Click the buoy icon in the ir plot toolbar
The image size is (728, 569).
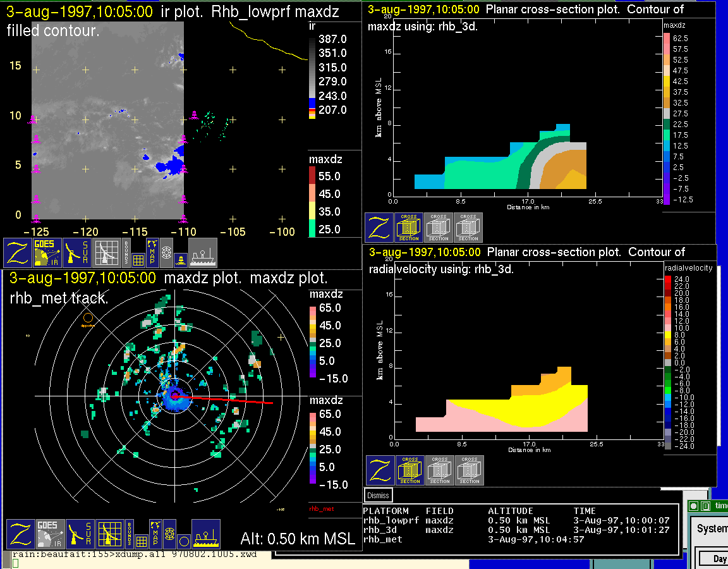tap(180, 259)
